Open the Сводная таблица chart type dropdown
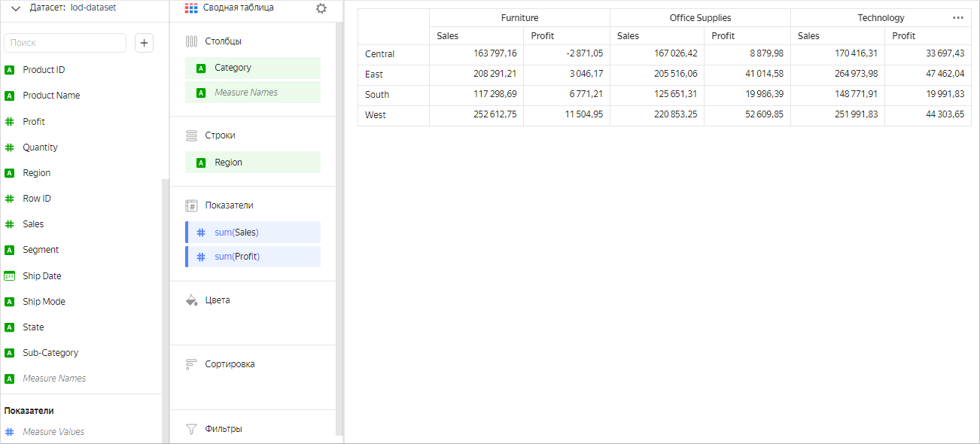980x444 pixels. tap(238, 8)
